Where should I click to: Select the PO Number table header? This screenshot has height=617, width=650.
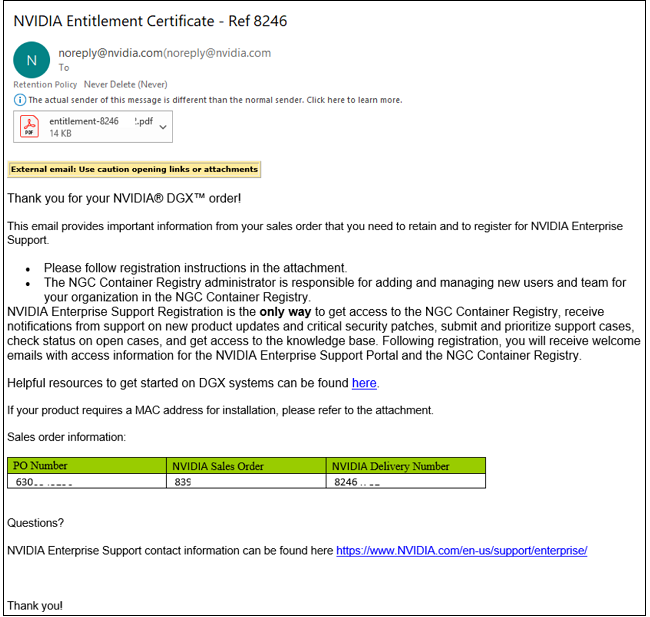tap(42, 466)
